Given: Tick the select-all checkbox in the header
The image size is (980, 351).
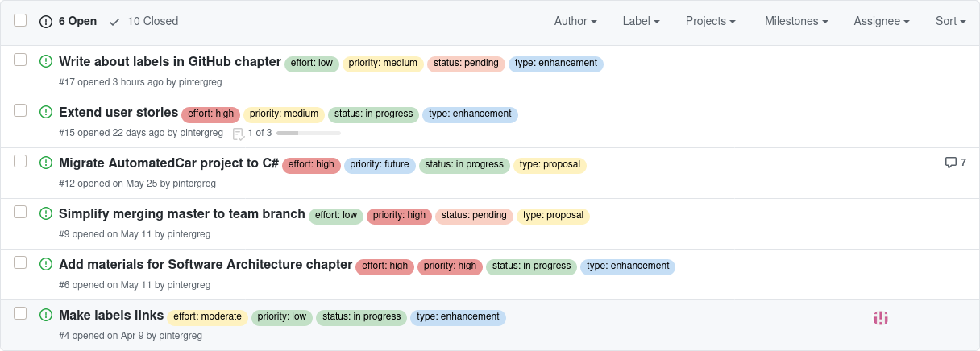Looking at the screenshot, I should point(20,20).
